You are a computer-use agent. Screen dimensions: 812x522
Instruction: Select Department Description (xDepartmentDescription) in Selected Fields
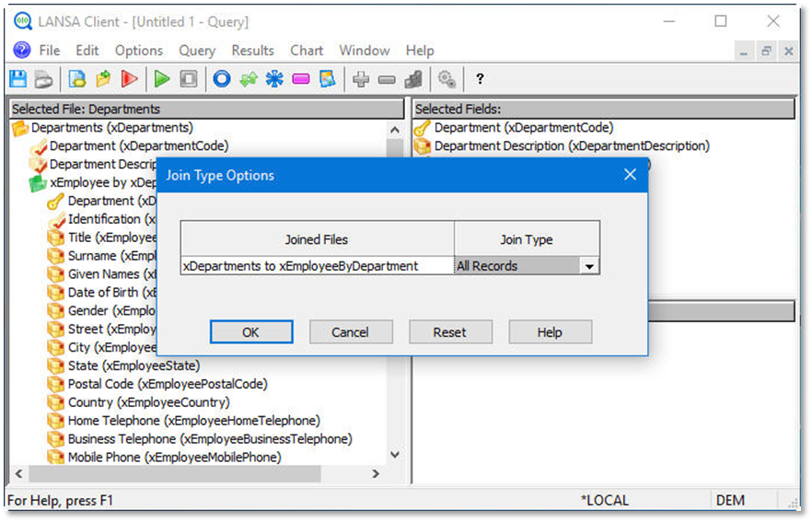[x=572, y=146]
